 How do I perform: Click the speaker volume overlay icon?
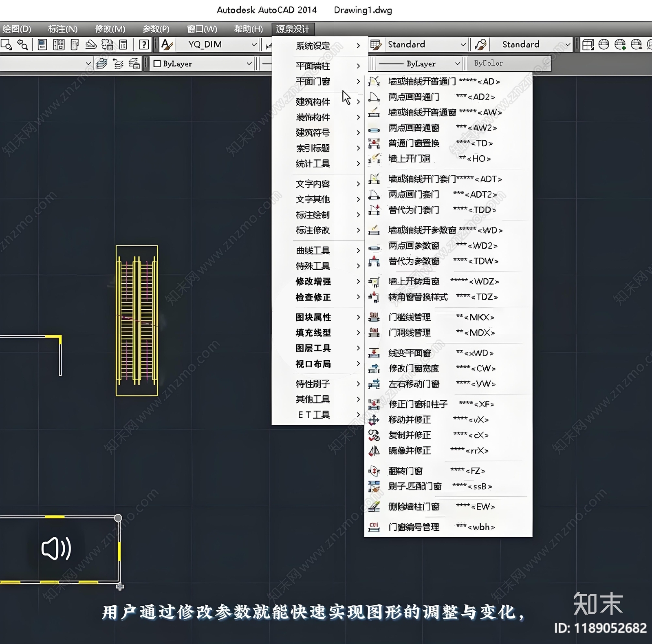coord(57,549)
